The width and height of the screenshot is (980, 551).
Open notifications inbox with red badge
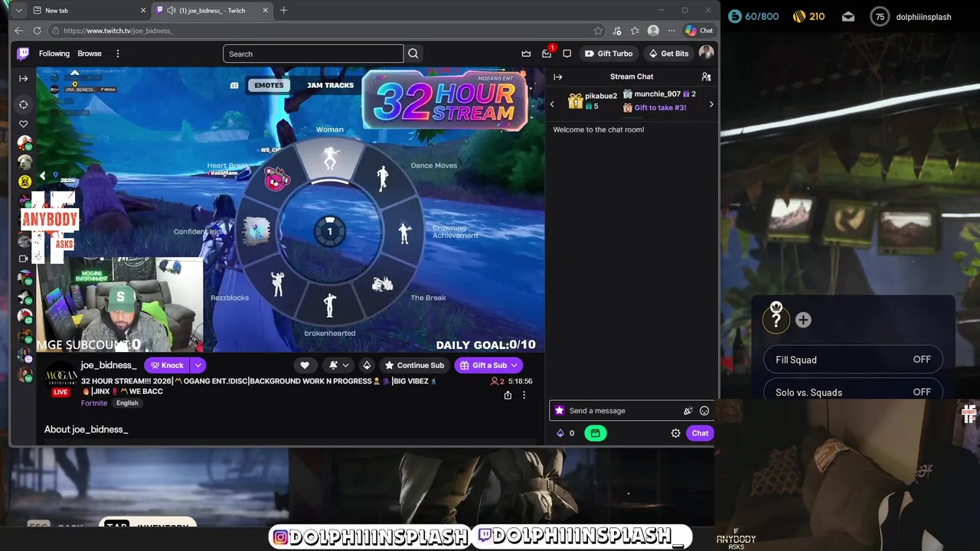point(547,54)
